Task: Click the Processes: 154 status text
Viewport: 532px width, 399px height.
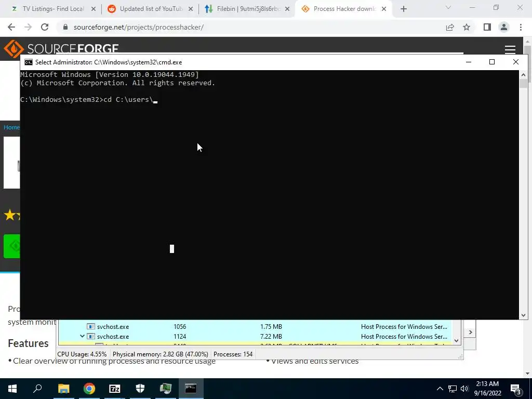Action: 233,354
